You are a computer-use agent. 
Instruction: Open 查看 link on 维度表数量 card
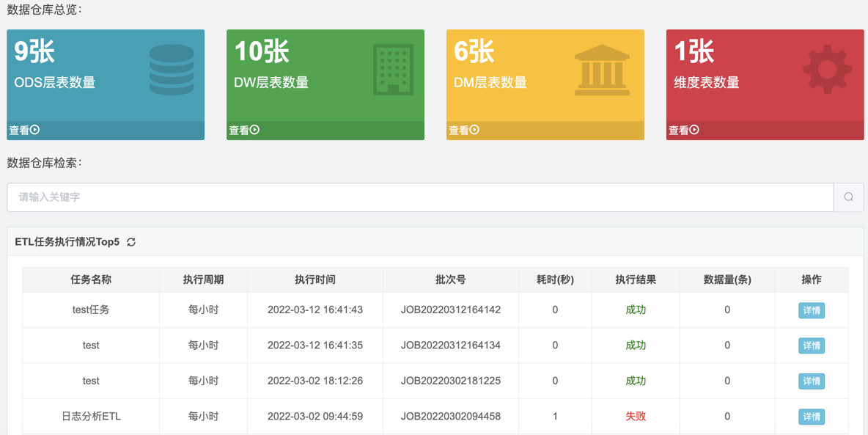(684, 131)
